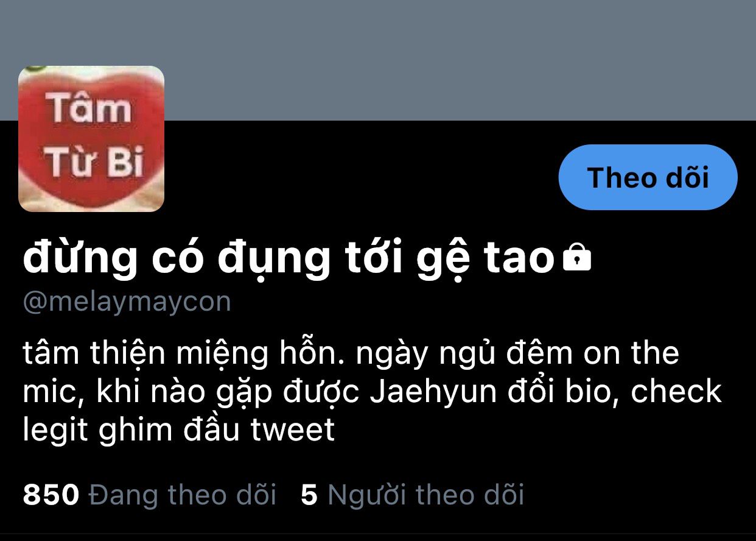Click the number 850 following count
This screenshot has width=756, height=541.
51,495
